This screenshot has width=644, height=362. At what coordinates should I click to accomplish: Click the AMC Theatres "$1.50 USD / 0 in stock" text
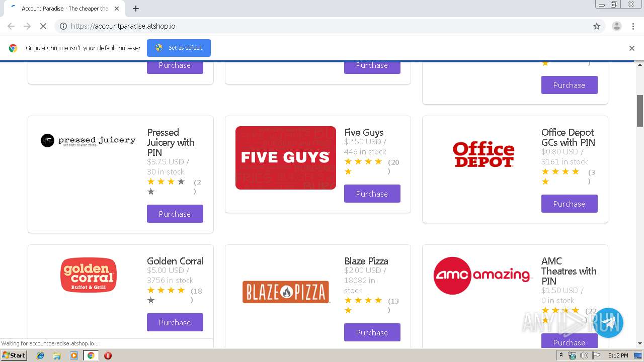pos(562,295)
